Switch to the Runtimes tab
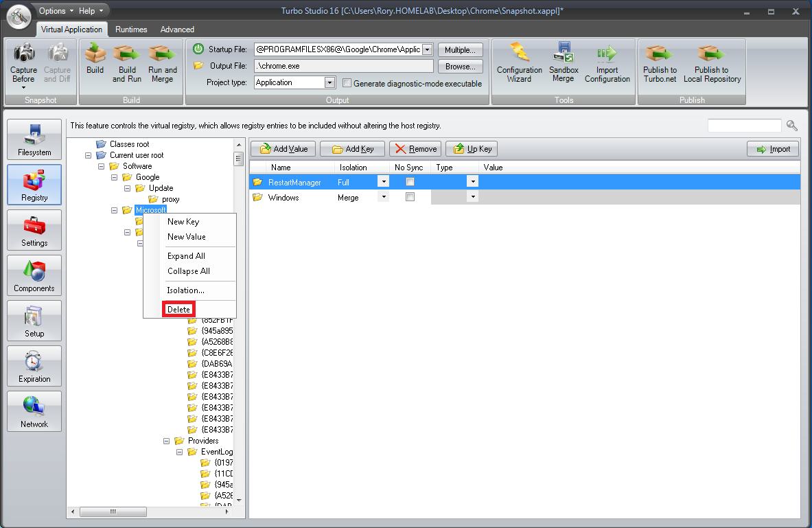 tap(130, 30)
